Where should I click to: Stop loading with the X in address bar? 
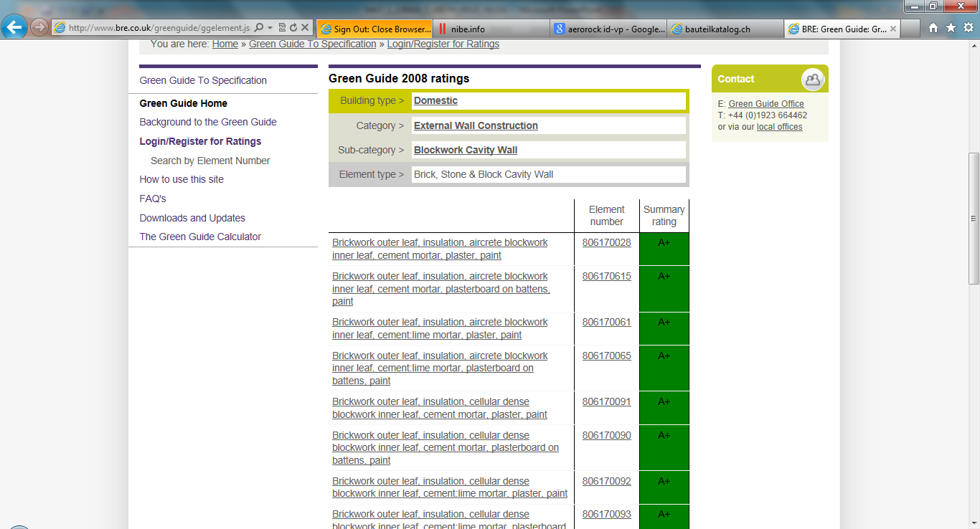point(305,28)
